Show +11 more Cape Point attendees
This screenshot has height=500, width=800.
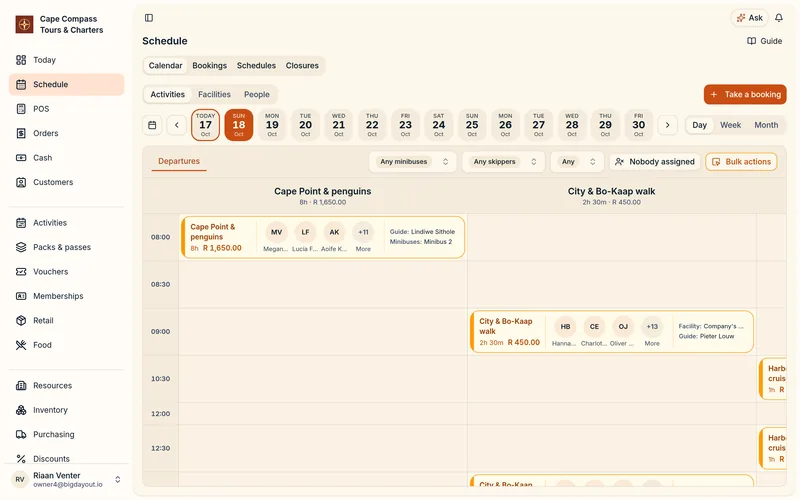click(363, 232)
